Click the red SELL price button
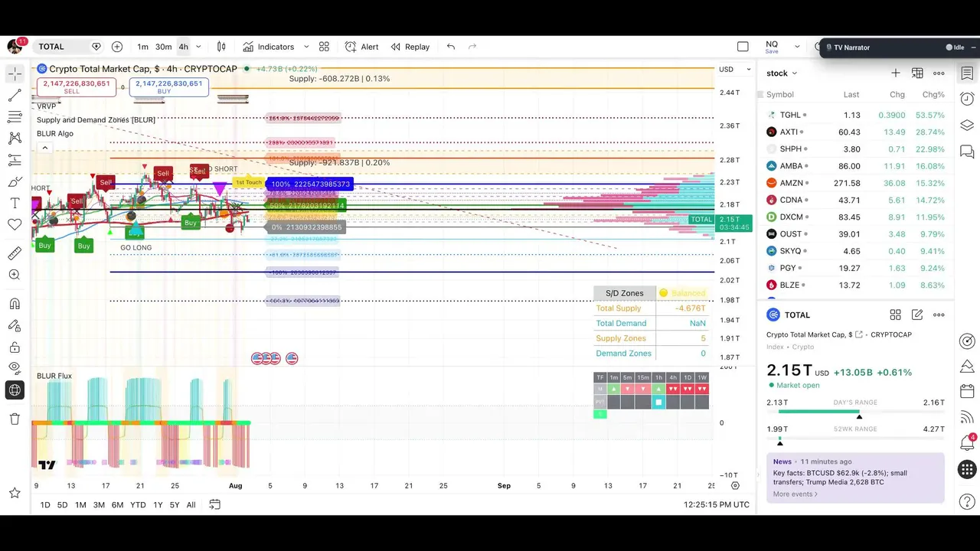The width and height of the screenshot is (980, 551). tap(77, 87)
